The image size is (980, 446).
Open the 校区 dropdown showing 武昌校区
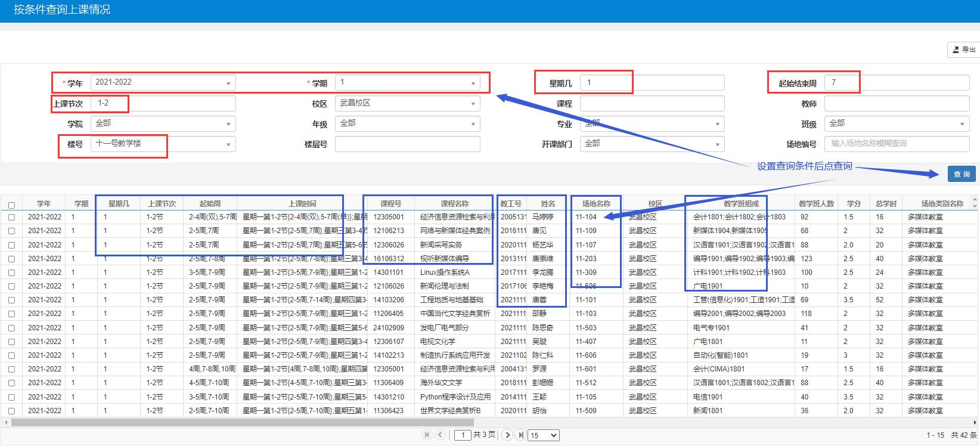tap(407, 104)
